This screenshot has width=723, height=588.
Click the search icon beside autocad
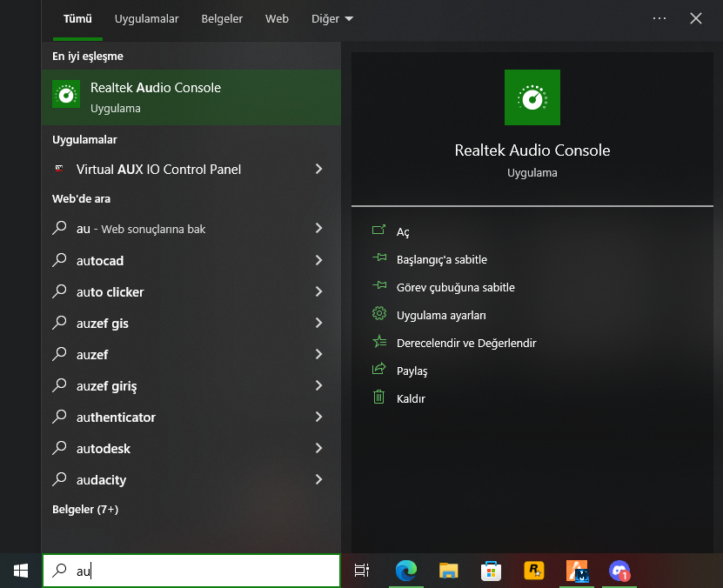[x=59, y=260]
